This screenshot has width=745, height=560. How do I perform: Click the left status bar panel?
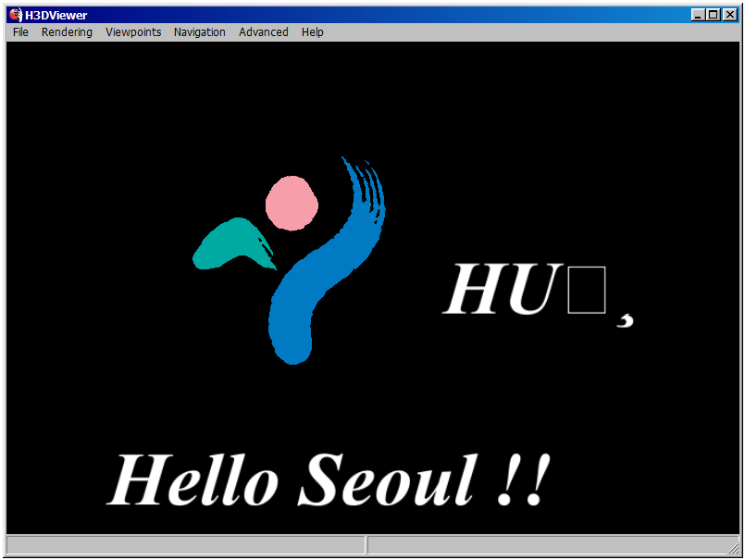185,544
